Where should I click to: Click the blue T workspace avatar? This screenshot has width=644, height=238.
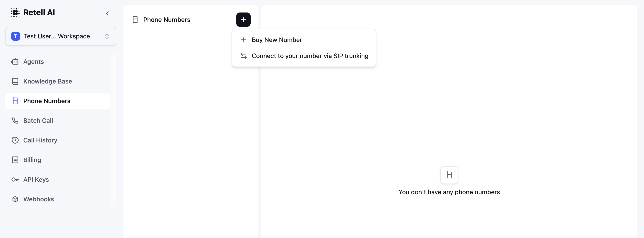[15, 36]
